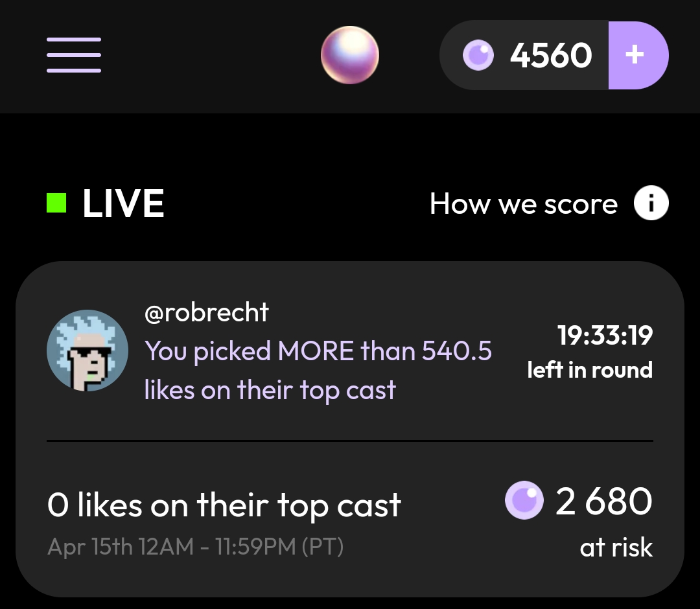Click the 4560 balance amount
Viewport: 700px width, 609px height.
tap(551, 55)
